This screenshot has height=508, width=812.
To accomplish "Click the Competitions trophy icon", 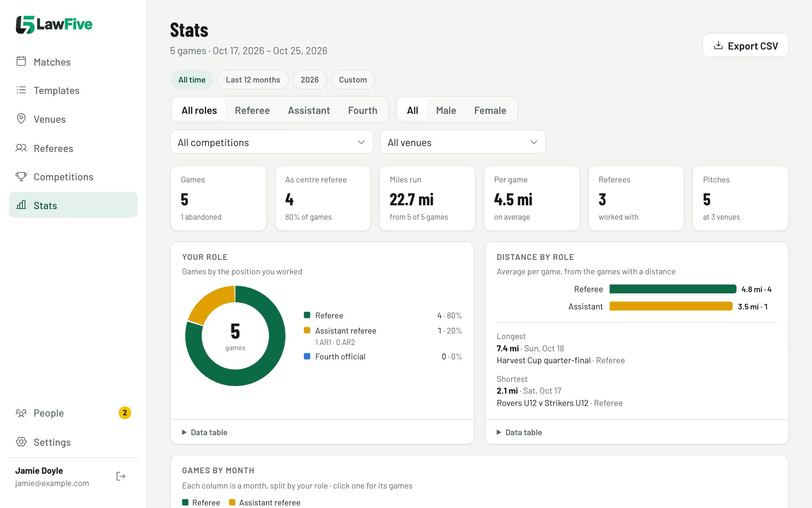I will pos(21,177).
